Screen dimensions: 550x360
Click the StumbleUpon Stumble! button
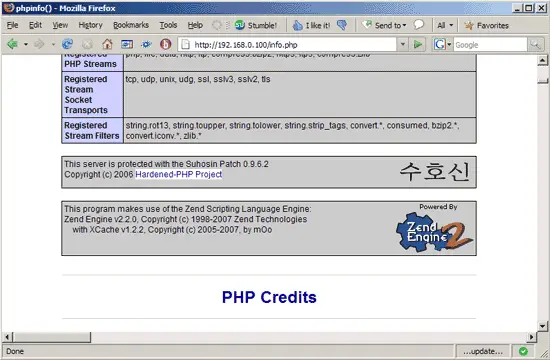[256, 25]
